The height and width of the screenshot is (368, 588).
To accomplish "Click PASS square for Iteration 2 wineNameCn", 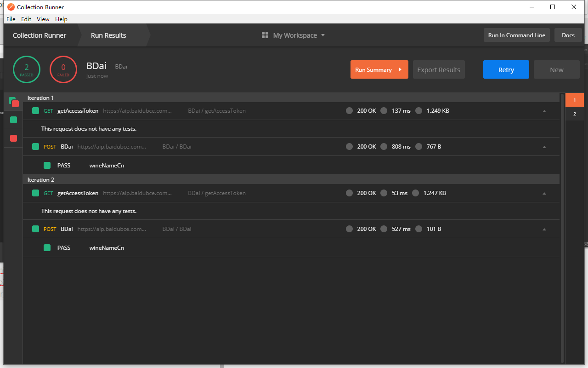I will click(47, 248).
